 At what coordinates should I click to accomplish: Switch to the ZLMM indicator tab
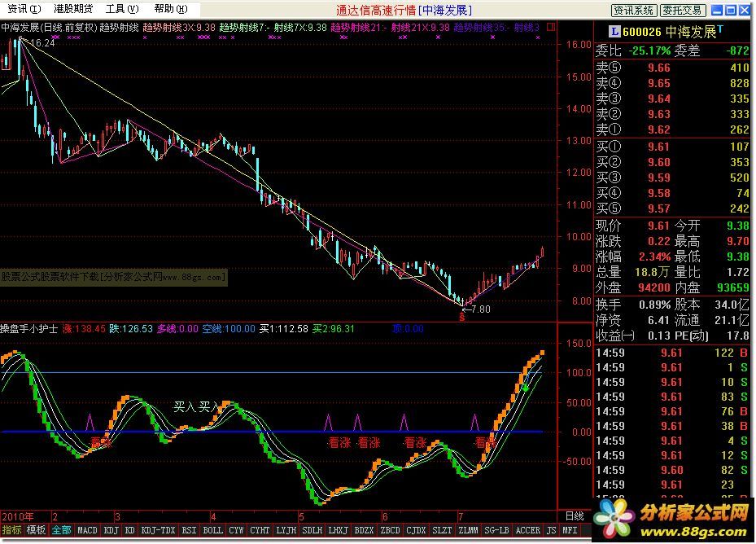(468, 530)
